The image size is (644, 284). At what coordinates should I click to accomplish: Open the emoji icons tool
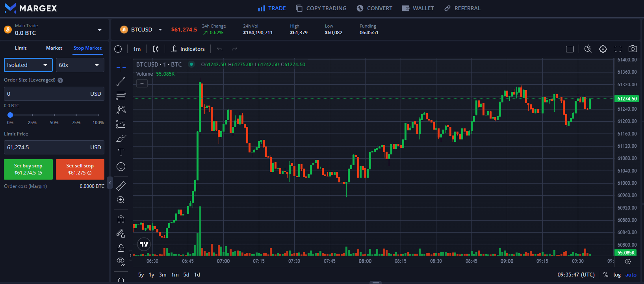tap(121, 167)
